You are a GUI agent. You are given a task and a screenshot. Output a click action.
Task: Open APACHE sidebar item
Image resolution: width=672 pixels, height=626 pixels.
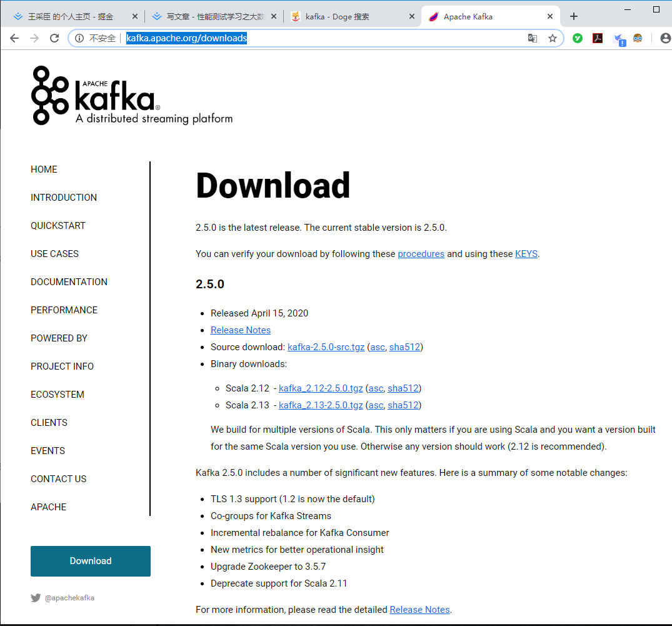48,507
